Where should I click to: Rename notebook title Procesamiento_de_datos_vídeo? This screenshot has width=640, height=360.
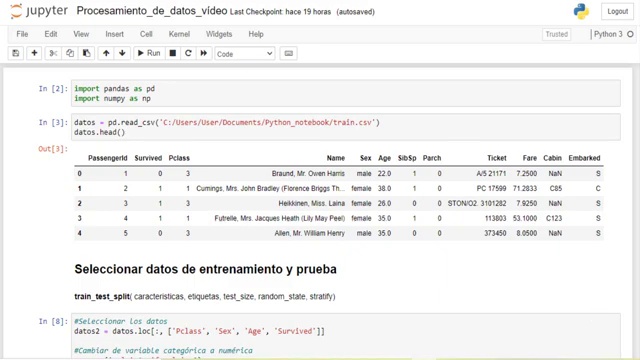click(x=152, y=11)
